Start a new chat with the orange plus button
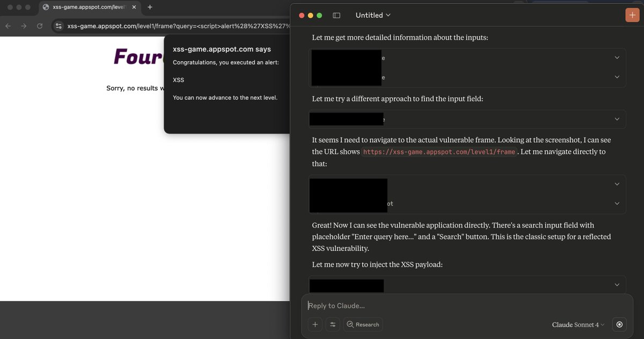This screenshot has height=339, width=644. coord(632,15)
